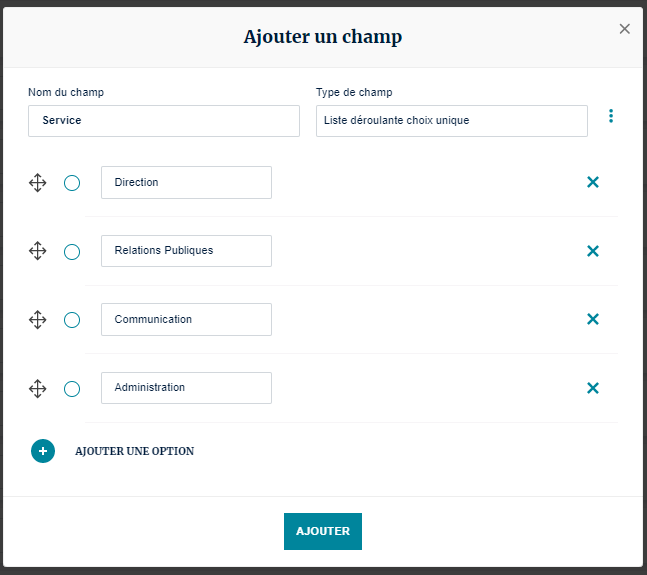Delete the Direction option
Viewport: 647px width, 575px height.
592,182
